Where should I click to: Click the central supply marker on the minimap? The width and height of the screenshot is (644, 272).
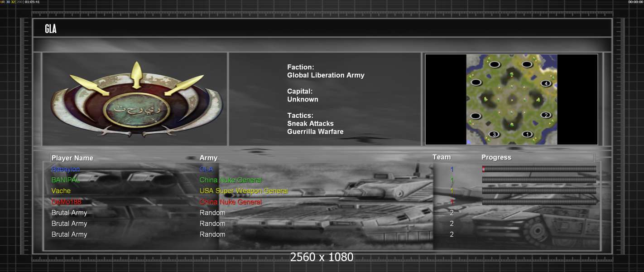[x=512, y=99]
